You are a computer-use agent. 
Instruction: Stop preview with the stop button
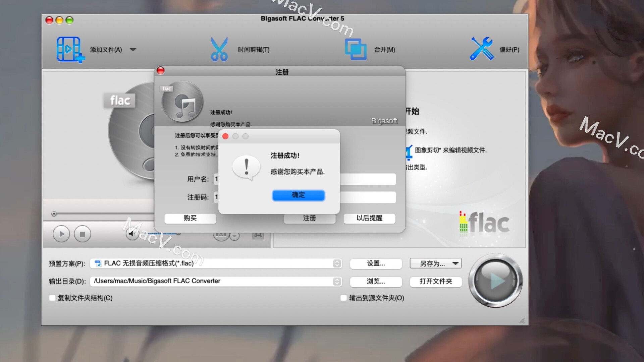click(83, 234)
